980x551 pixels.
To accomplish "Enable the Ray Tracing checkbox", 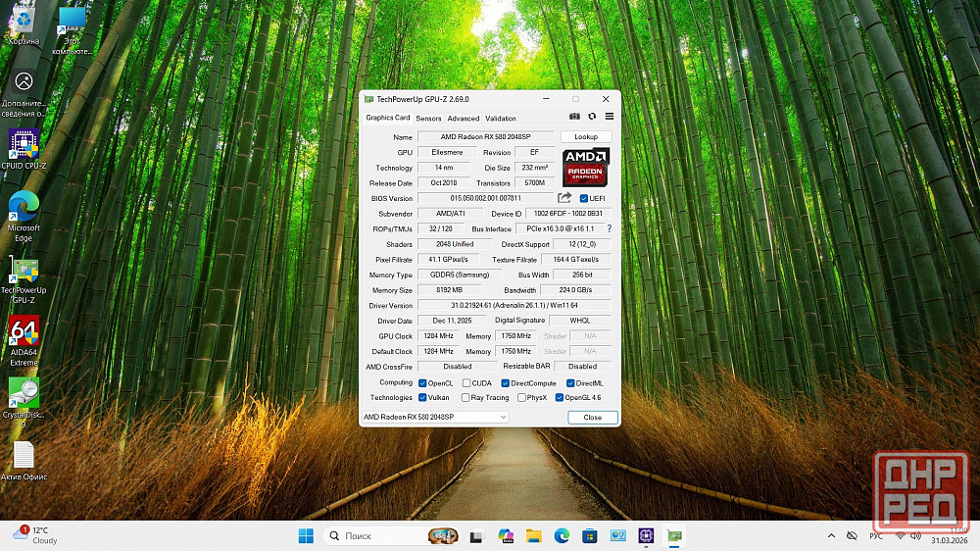I will pyautogui.click(x=465, y=398).
